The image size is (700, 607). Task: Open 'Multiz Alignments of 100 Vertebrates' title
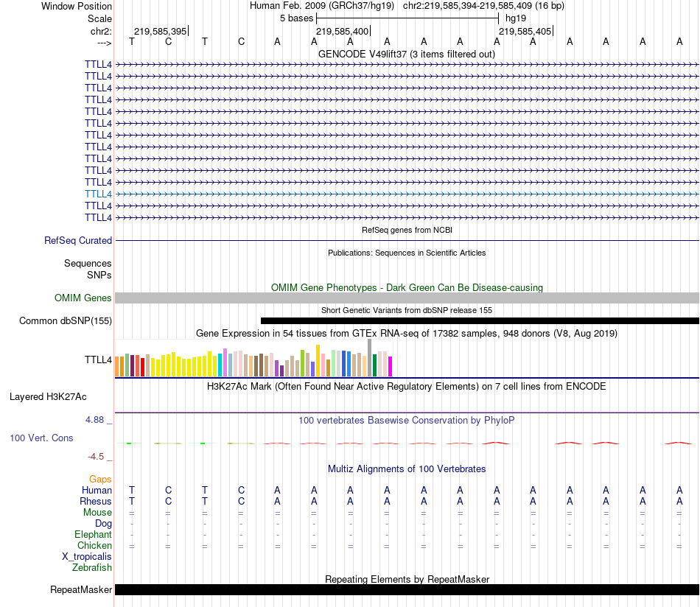pyautogui.click(x=407, y=469)
